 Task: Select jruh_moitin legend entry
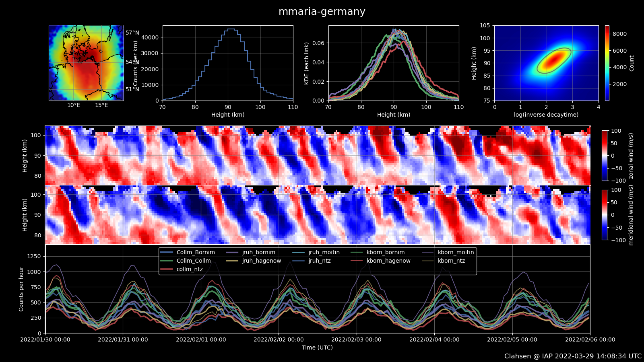[316, 253]
